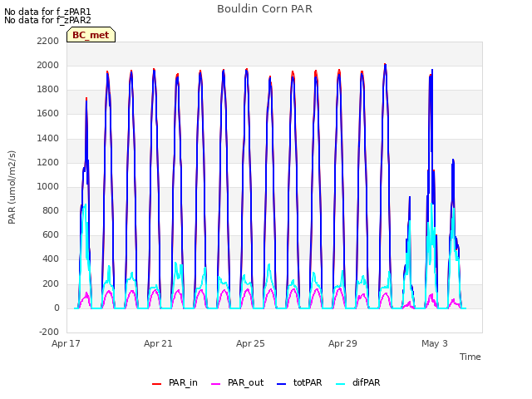
Task: Toggle totPAR series in legend
Action: 299,383
